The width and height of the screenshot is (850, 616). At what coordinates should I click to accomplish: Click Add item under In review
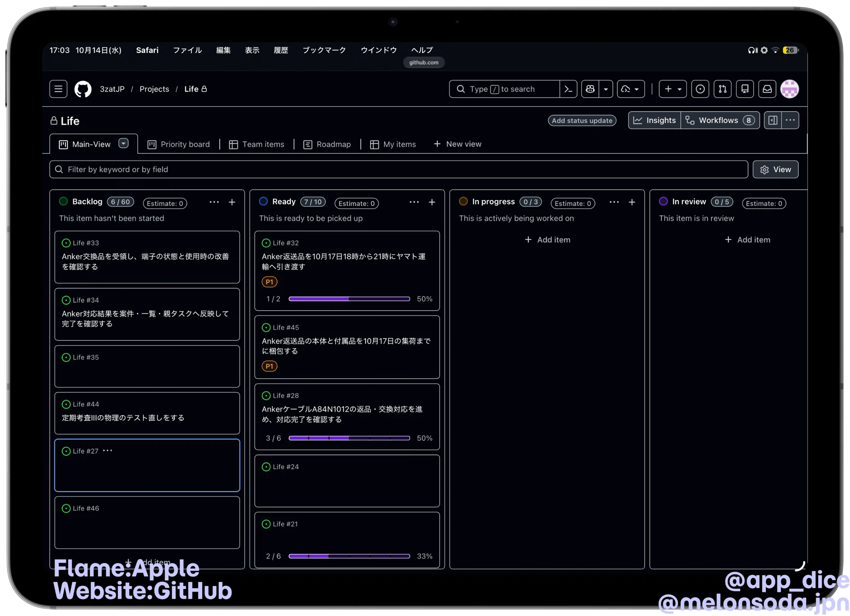pos(747,240)
